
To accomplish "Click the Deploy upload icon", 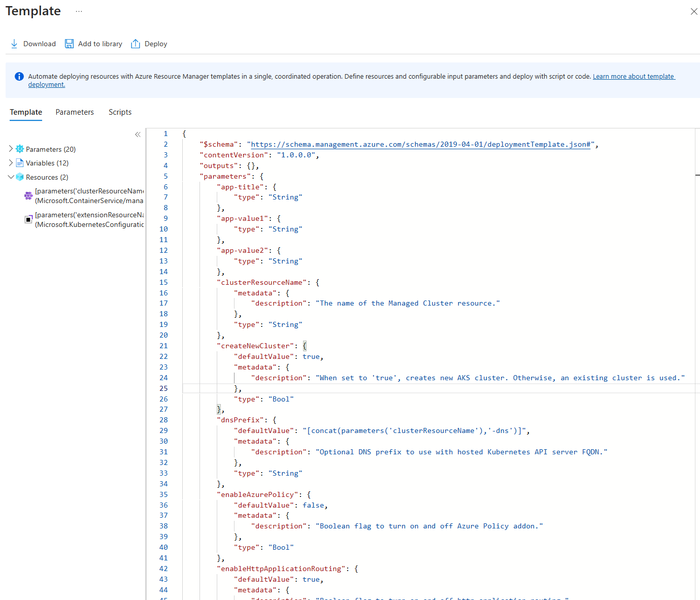I will pos(136,44).
